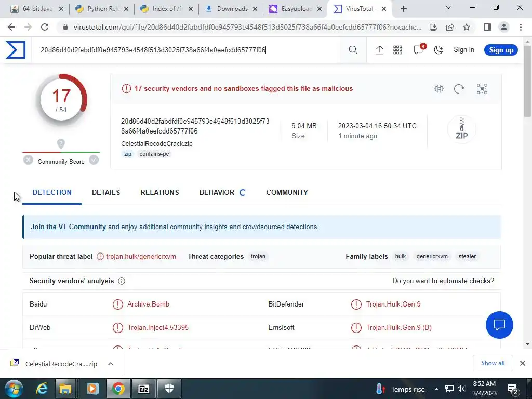
Task: Switch to the DETECTION tab
Action: point(52,192)
